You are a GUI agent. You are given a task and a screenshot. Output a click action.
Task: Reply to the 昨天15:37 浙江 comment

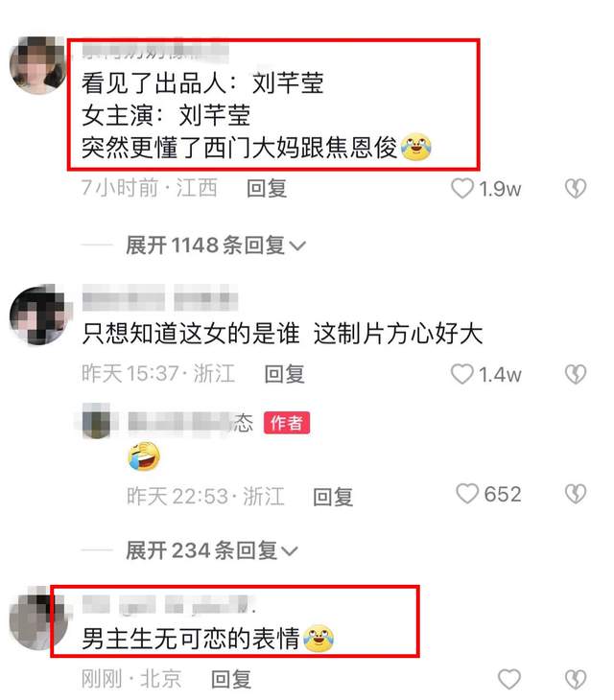tap(284, 374)
